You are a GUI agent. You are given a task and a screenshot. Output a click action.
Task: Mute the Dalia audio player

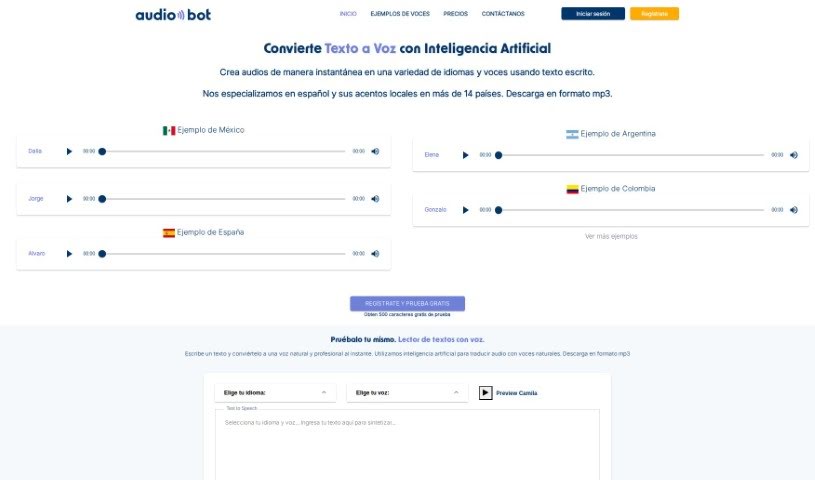375,151
